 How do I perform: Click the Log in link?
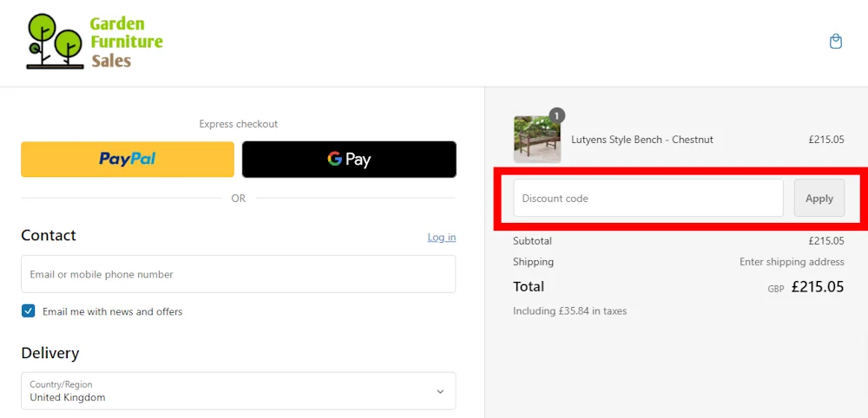pyautogui.click(x=442, y=238)
